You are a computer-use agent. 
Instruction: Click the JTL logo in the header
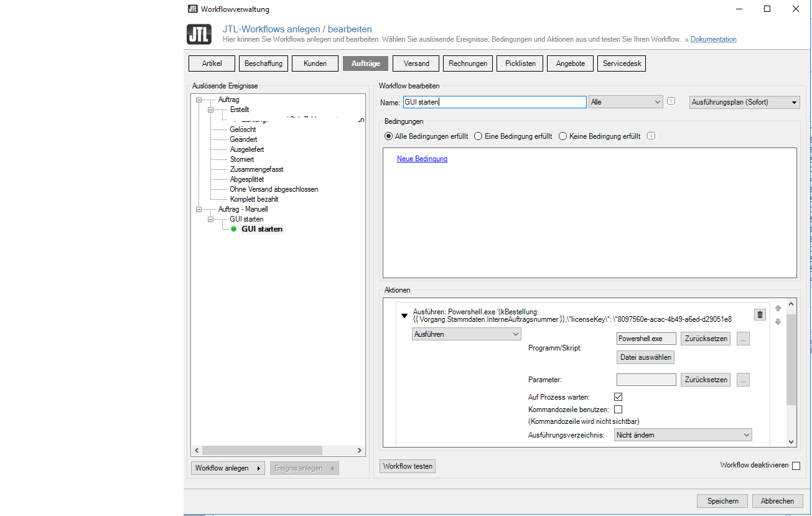[199, 34]
